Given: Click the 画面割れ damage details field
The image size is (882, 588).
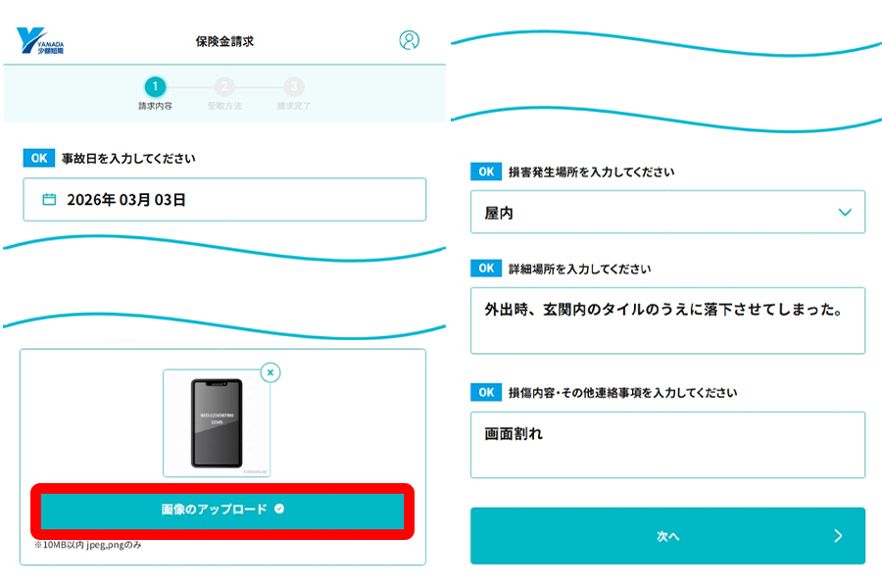Looking at the screenshot, I should (x=667, y=444).
